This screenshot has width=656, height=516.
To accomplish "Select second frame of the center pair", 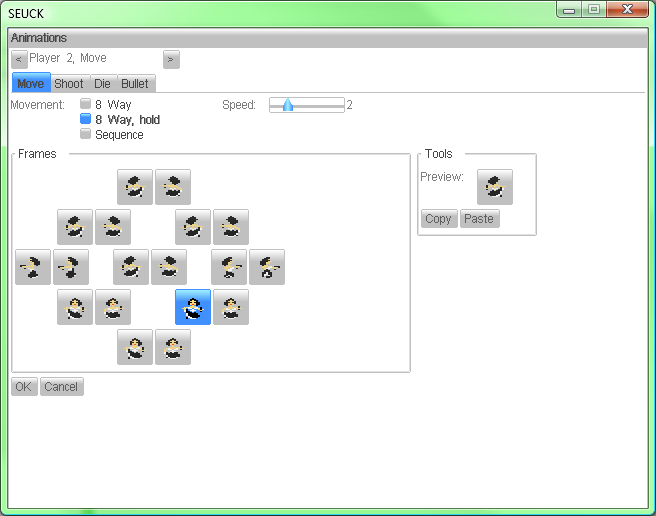I will 169,267.
